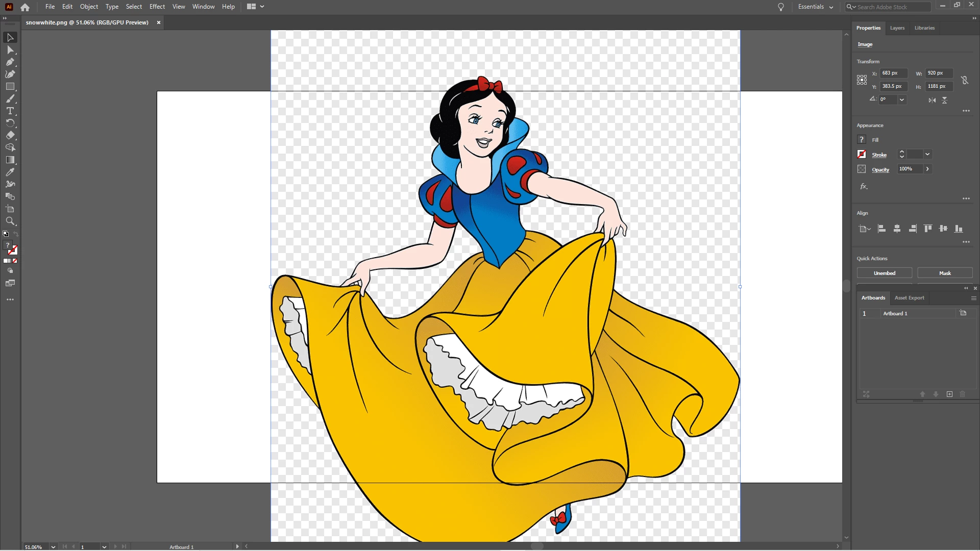Activate the Zoom tool
This screenshot has height=551, width=980.
click(10, 221)
